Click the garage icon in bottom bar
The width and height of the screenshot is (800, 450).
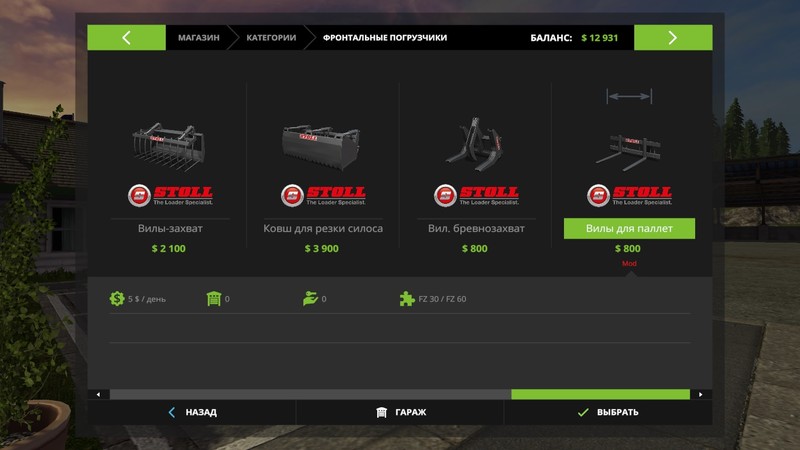382,412
